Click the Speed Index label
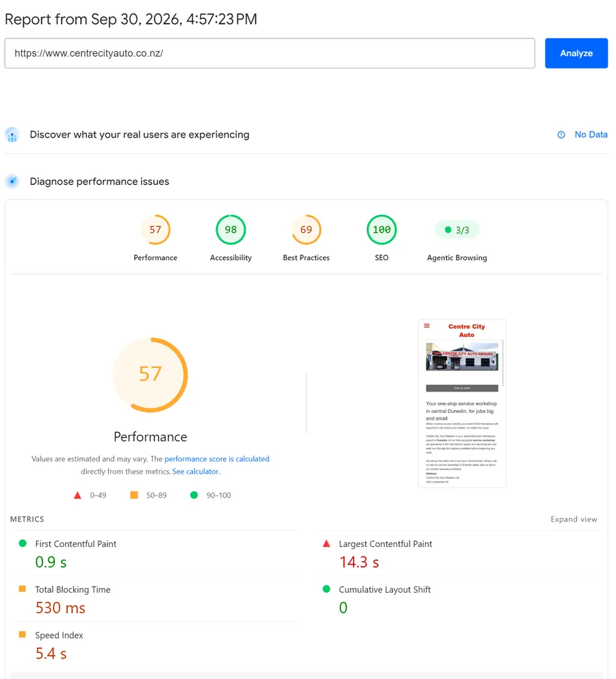The width and height of the screenshot is (616, 679). coord(59,635)
